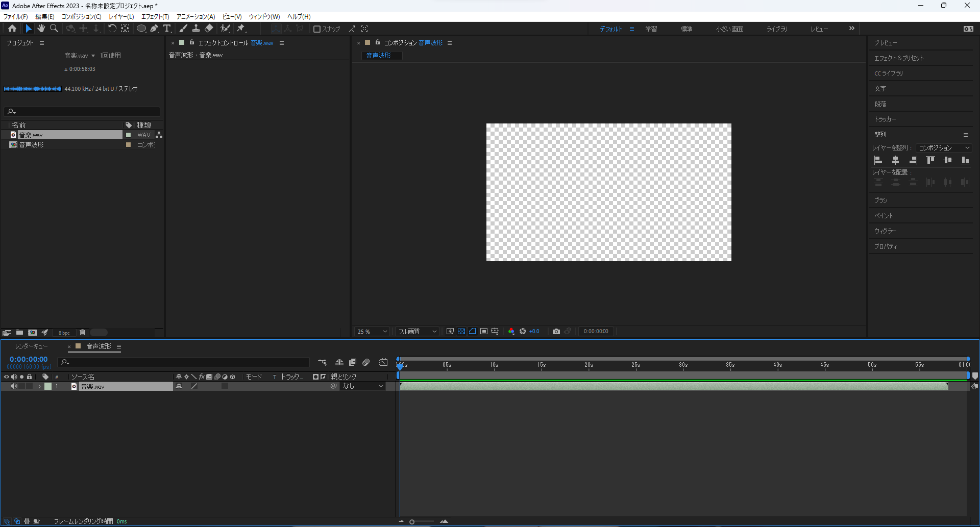This screenshot has height=527, width=980.
Task: Toggle the shy switch on 音楽.wav layer
Action: coord(179,386)
